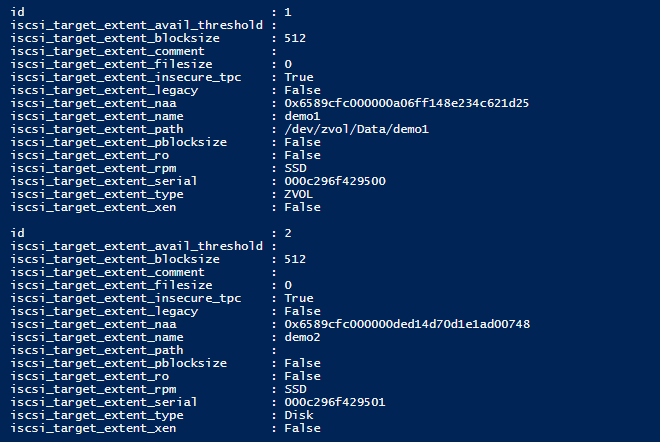Click the id value 1
Image resolution: width=660 pixels, height=442 pixels.
coord(288,12)
